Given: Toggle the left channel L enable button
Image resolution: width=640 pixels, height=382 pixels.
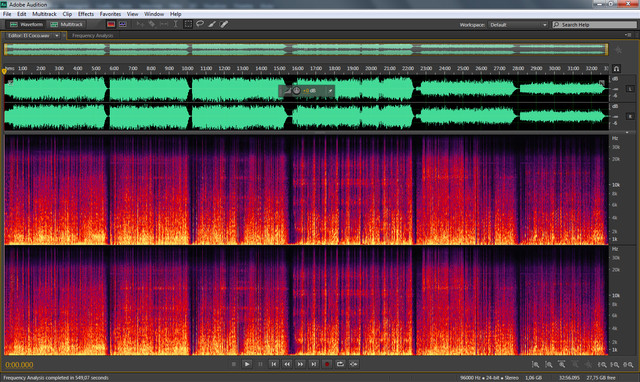Looking at the screenshot, I should pyautogui.click(x=630, y=89).
